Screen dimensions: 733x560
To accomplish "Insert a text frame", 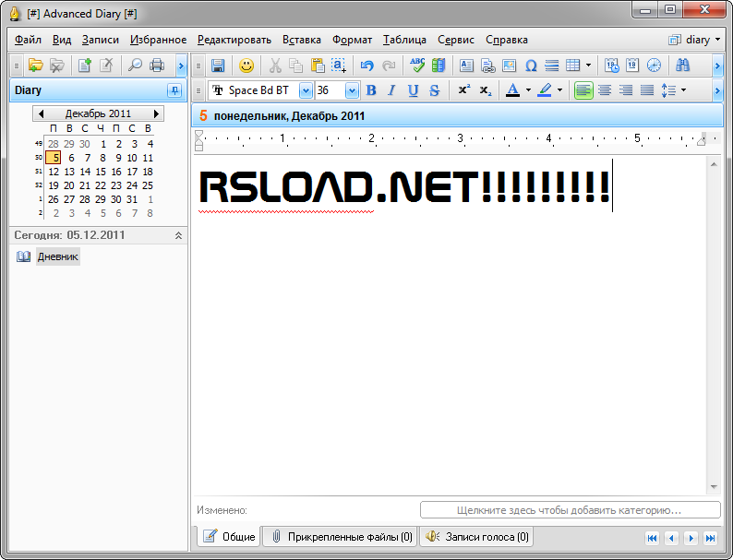I will coord(466,66).
